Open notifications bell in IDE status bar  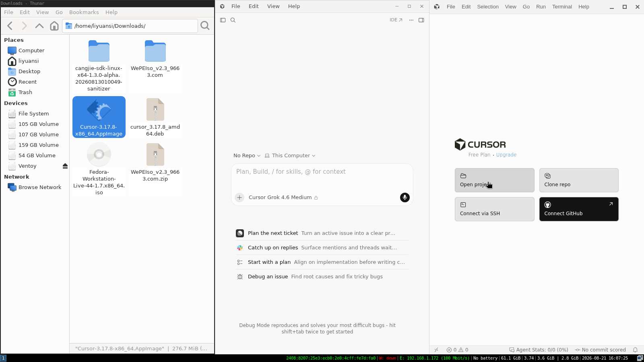pos(635,350)
